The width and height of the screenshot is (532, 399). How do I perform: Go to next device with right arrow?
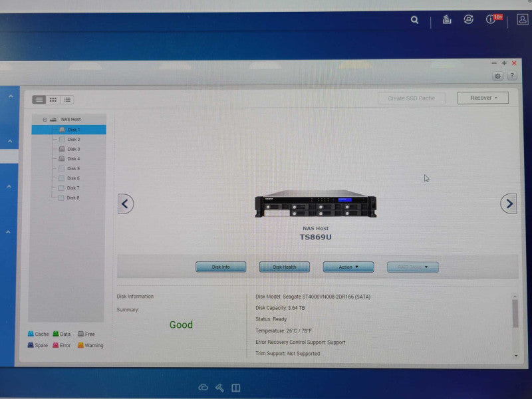pyautogui.click(x=509, y=203)
